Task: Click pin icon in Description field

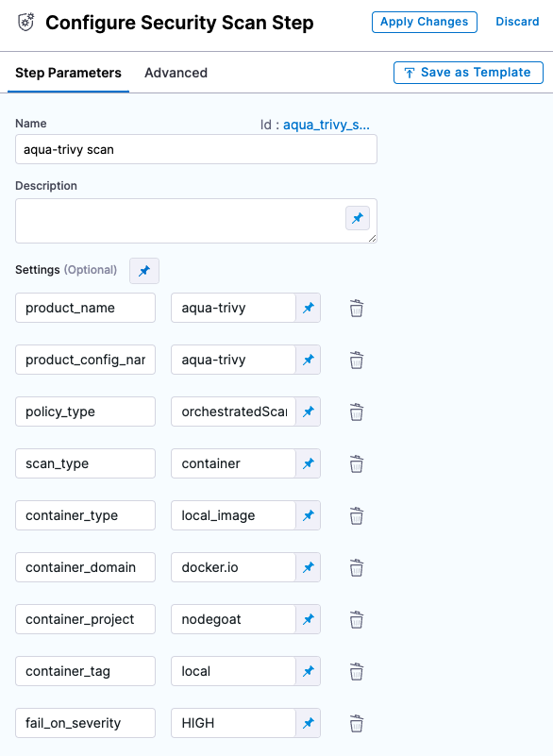Action: coord(358,218)
